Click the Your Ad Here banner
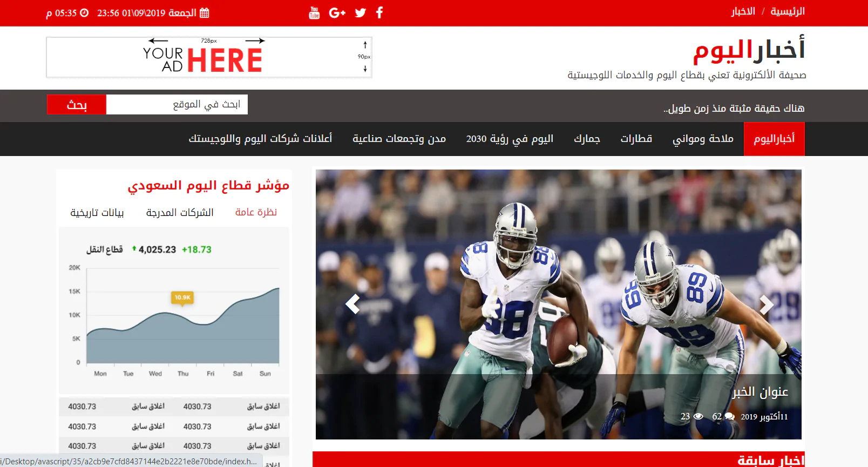The image size is (868, 467). tap(209, 57)
